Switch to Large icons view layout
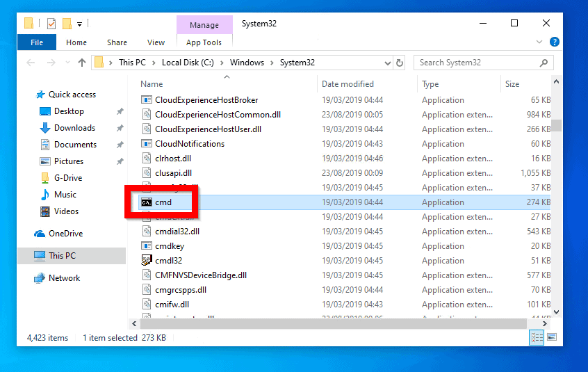Screen dimensions: 588x372 click(552, 337)
